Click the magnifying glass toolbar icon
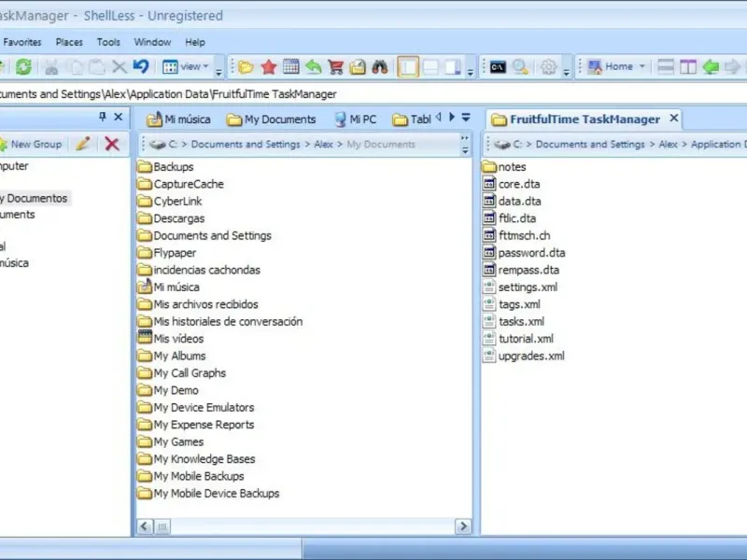The image size is (747, 560). tap(520, 66)
